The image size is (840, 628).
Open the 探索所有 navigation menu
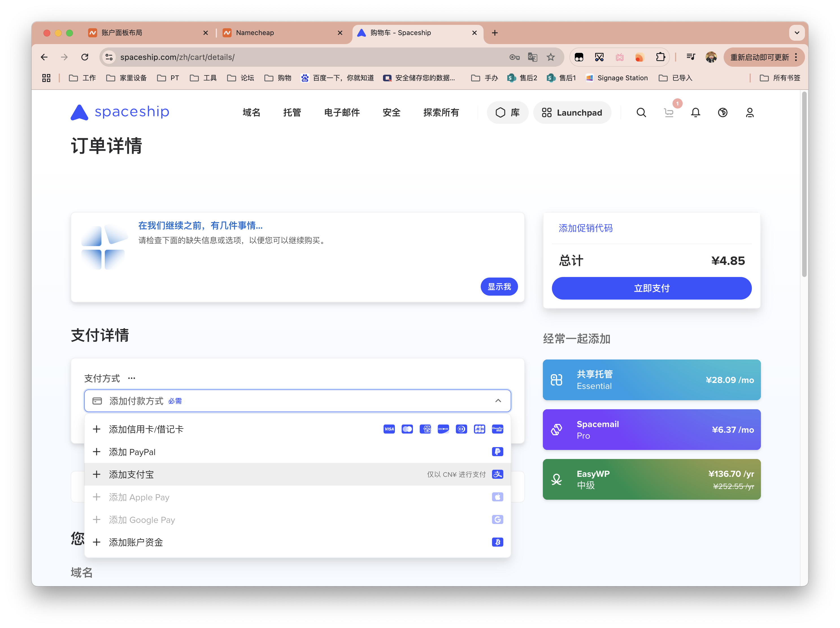(x=441, y=112)
